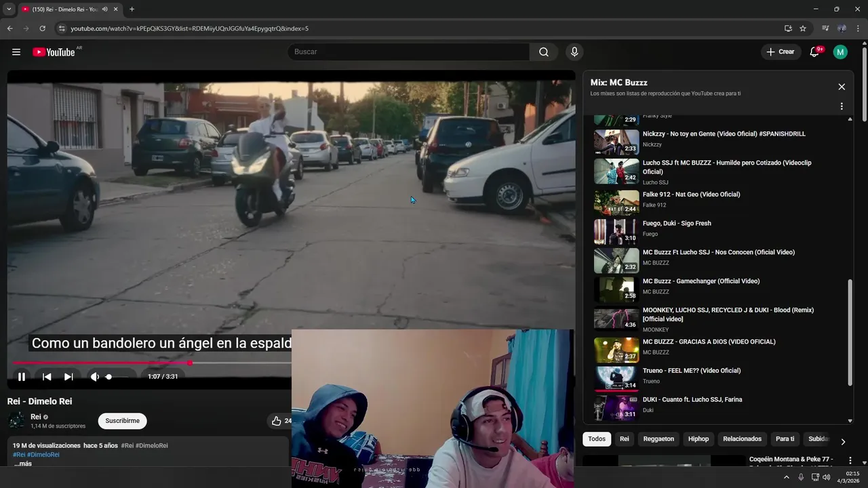Open YouTube notifications bell
Viewport: 868px width, 488px height.
click(x=815, y=52)
